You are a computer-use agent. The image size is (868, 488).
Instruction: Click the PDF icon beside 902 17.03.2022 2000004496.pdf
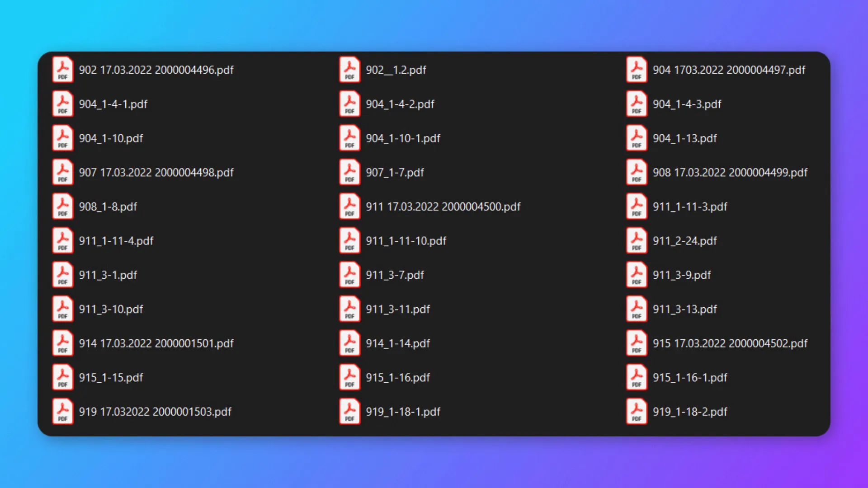tap(62, 70)
